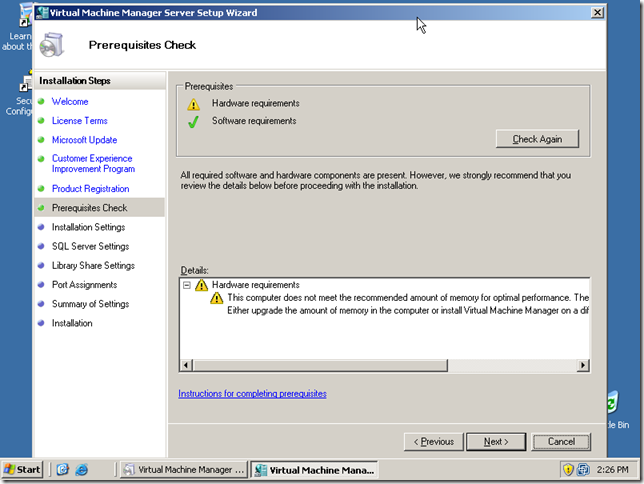Screen dimensions: 644x484
Task: Click the blue bullet next to SQL Server Settings
Action: point(41,247)
